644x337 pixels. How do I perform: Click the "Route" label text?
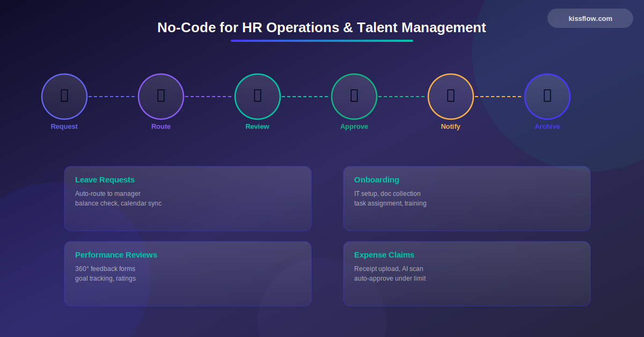pos(161,127)
